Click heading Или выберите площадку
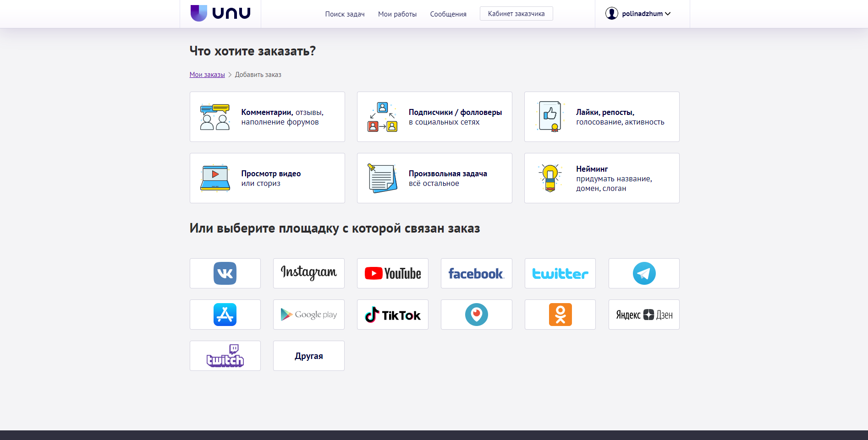Screen dimensions: 868x440 pos(335,228)
